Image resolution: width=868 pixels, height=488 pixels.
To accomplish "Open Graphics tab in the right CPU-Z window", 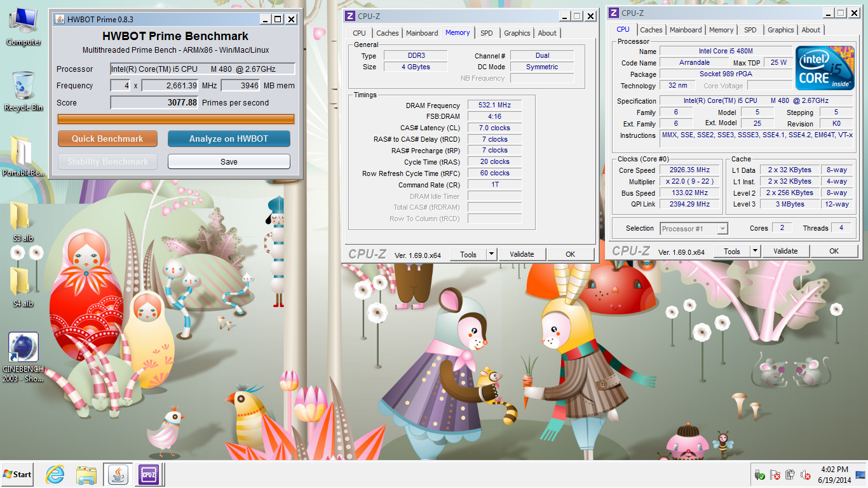I will (x=780, y=30).
